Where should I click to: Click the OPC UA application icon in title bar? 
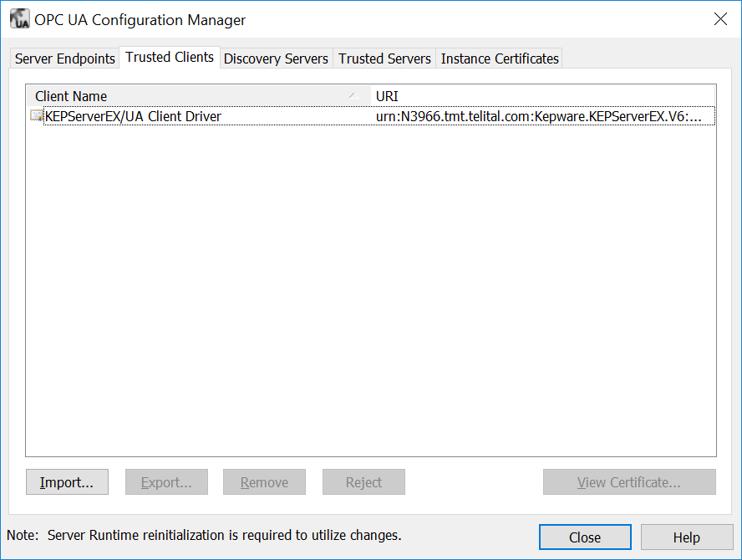19,19
